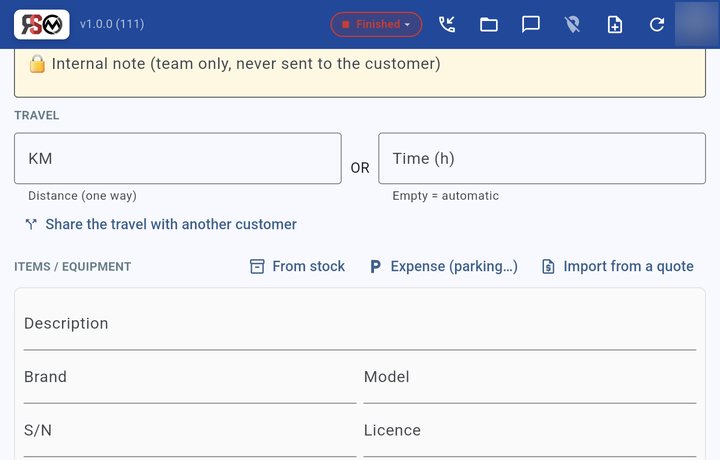
Task: Click the Brand field
Action: click(x=190, y=377)
